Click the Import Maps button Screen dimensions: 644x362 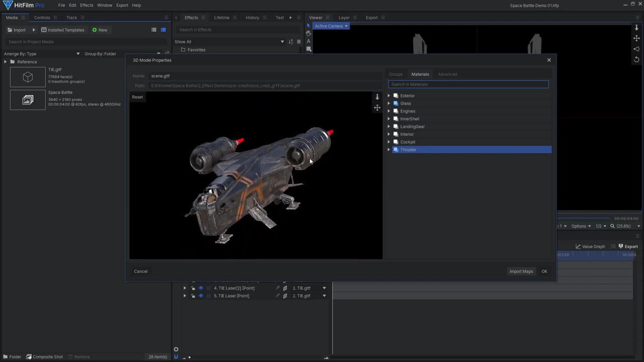521,271
